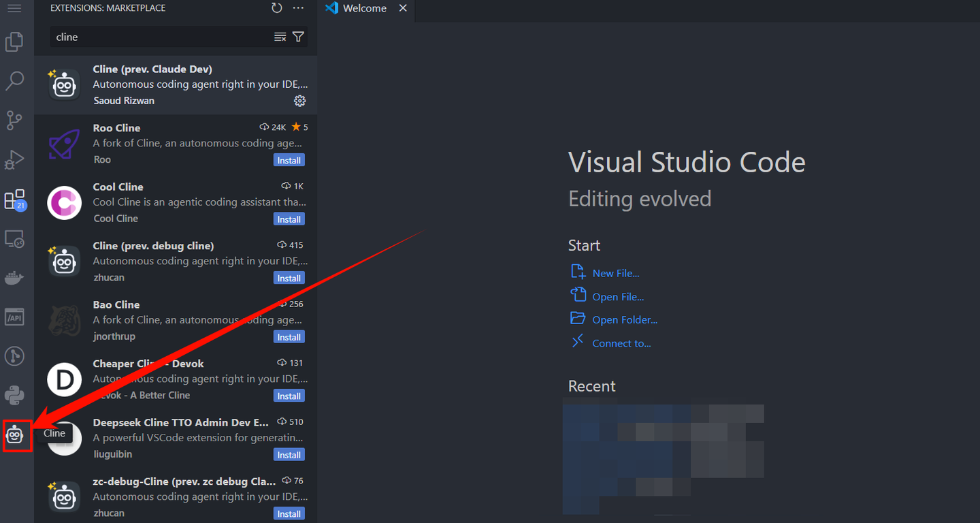Click the Open File... link

click(618, 297)
